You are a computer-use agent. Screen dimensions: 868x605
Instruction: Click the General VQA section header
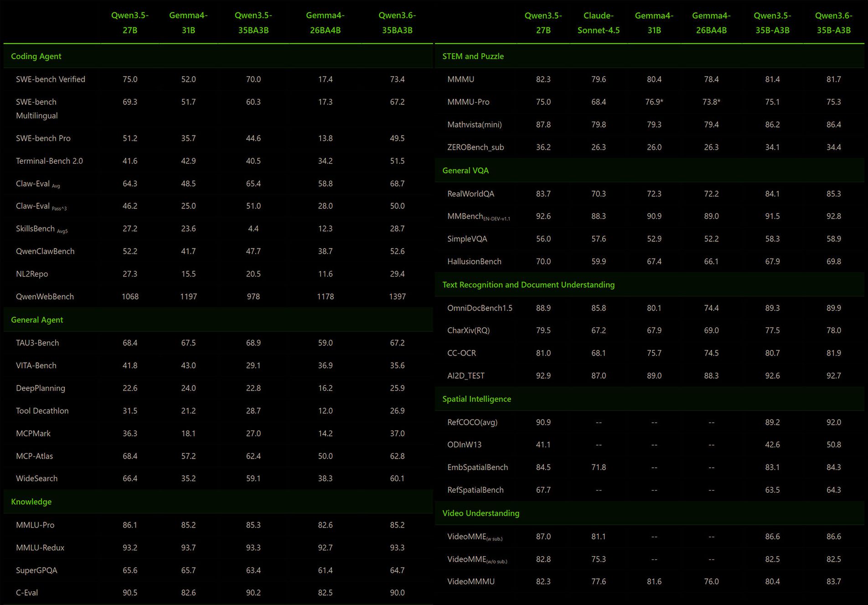[x=465, y=170]
